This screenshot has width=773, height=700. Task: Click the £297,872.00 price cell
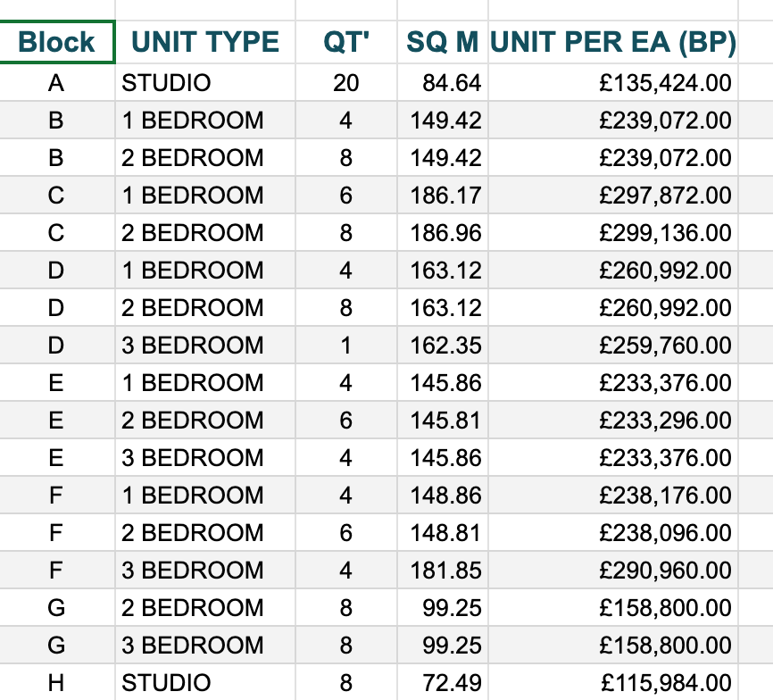coord(666,196)
